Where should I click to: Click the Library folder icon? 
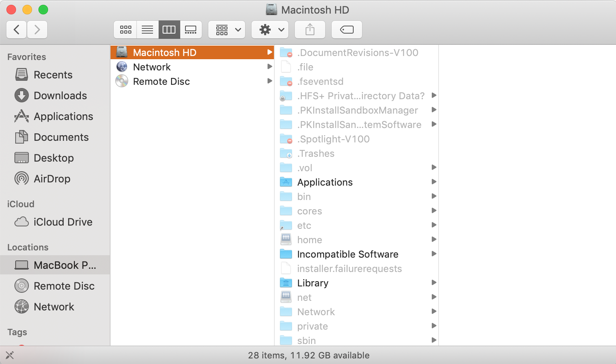pos(286,283)
